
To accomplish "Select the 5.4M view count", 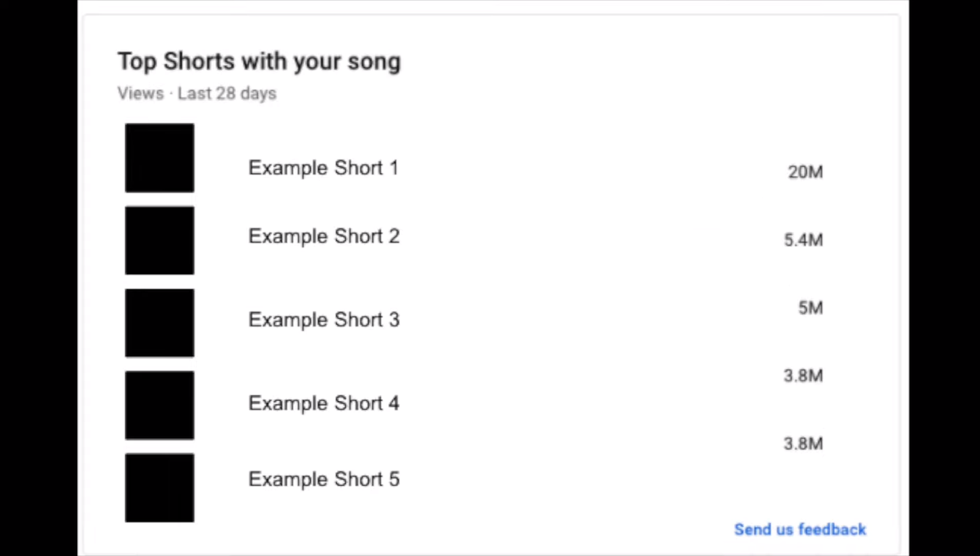I will (804, 240).
